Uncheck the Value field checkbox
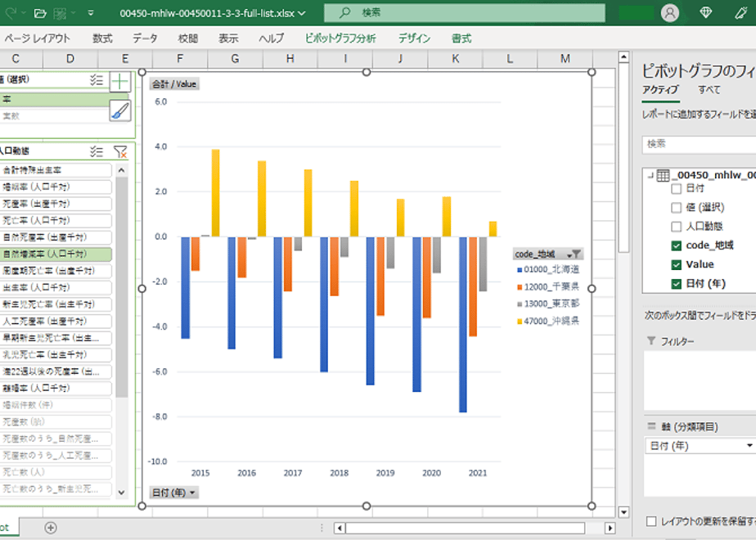Viewport: 756px width, 540px height. (676, 265)
